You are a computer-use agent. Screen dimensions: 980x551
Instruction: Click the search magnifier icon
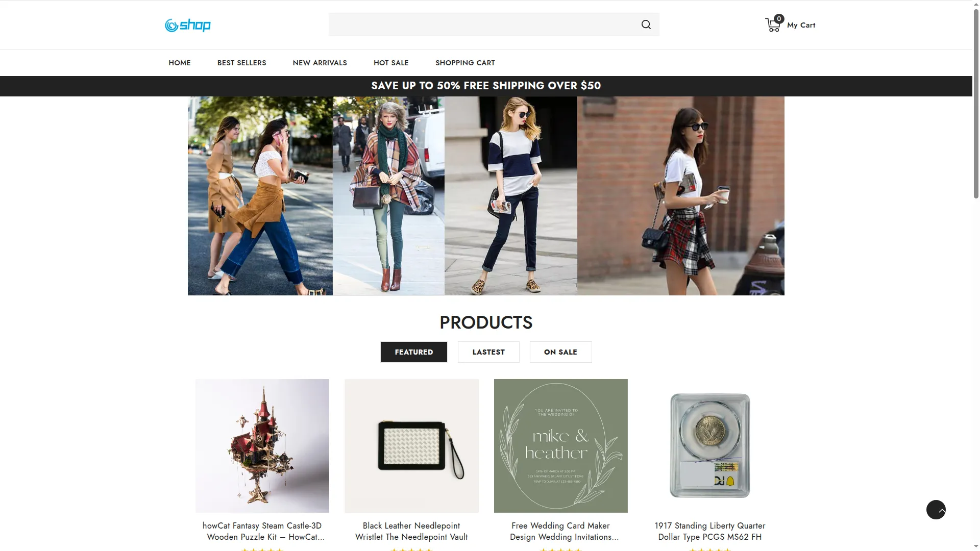646,24
